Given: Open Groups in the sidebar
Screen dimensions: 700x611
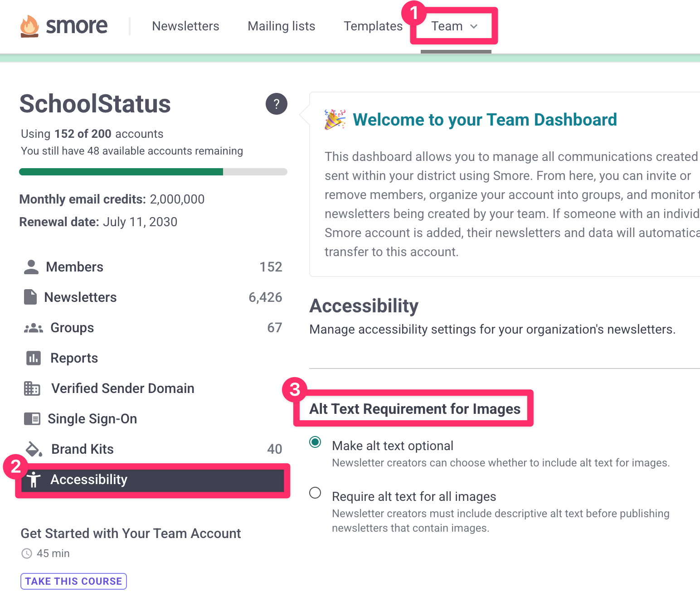Looking at the screenshot, I should [x=153, y=328].
